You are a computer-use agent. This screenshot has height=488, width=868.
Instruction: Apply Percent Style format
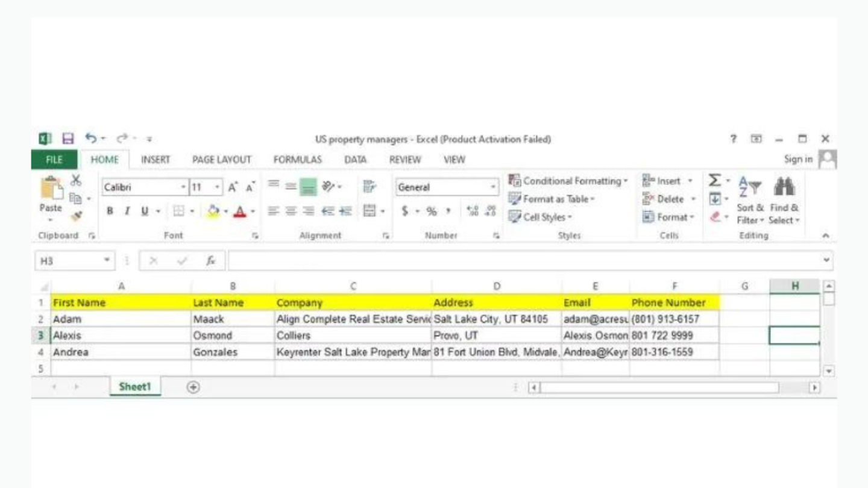coord(432,211)
